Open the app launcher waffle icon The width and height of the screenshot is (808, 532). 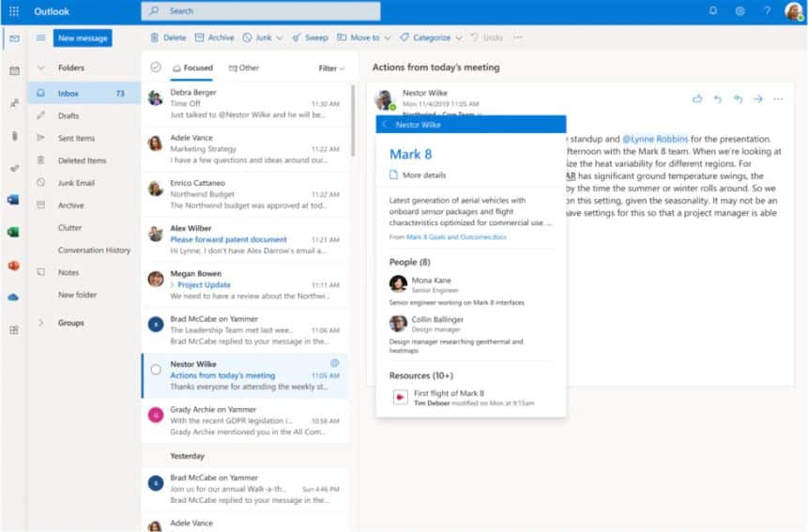pos(14,11)
